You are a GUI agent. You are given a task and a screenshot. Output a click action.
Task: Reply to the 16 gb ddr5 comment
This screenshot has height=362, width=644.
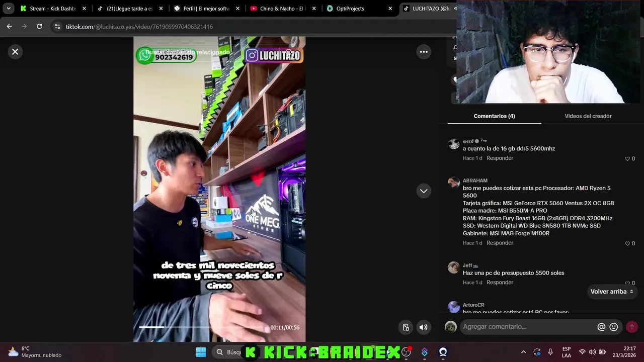tap(500, 158)
